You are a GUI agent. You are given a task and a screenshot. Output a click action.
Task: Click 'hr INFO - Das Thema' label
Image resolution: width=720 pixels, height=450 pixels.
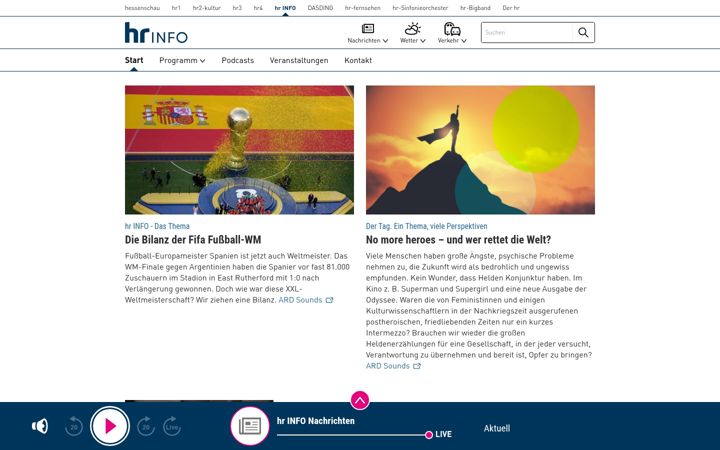coord(157,226)
